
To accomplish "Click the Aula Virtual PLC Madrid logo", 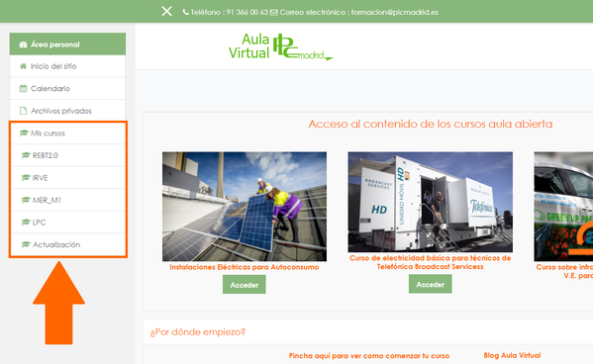I will coord(280,46).
